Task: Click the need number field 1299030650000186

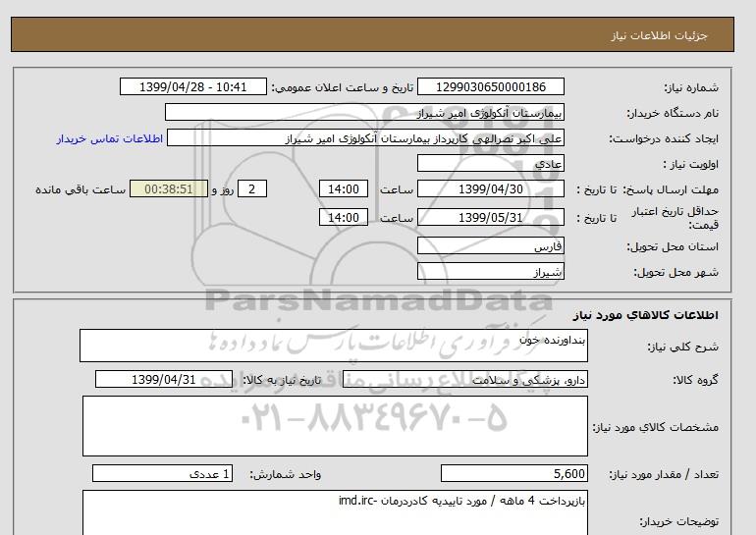Action: coord(490,86)
